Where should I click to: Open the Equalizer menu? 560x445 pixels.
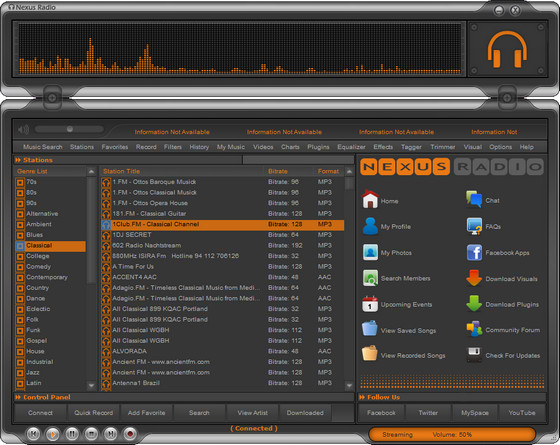[x=351, y=147]
